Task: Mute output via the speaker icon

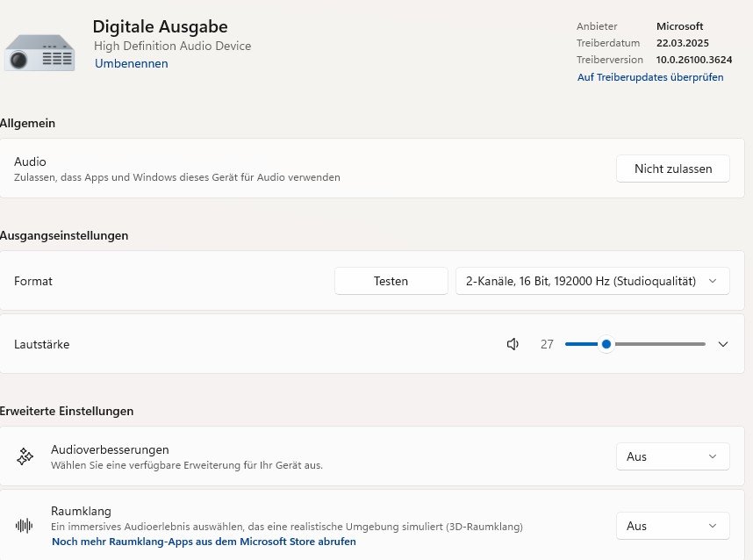Action: pos(513,344)
